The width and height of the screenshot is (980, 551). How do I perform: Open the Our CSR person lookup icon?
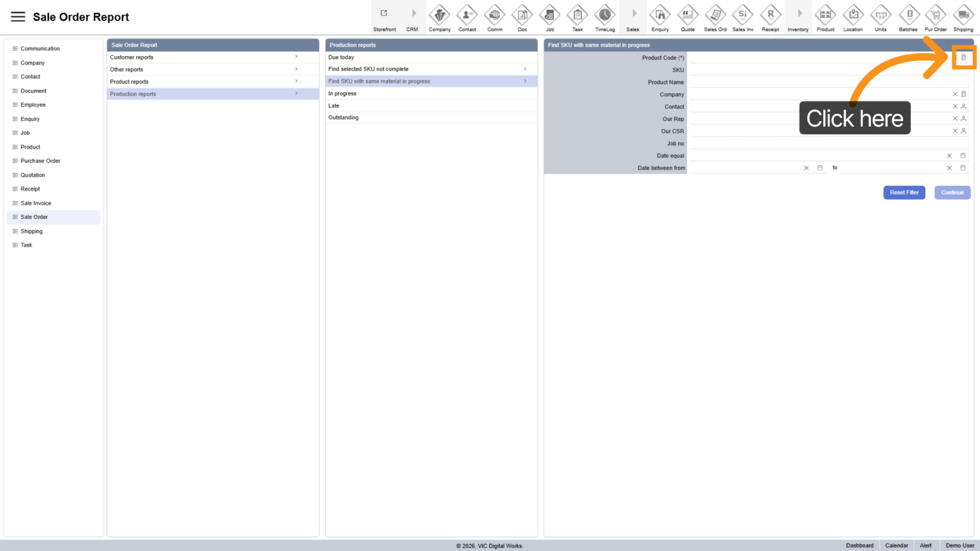point(964,131)
